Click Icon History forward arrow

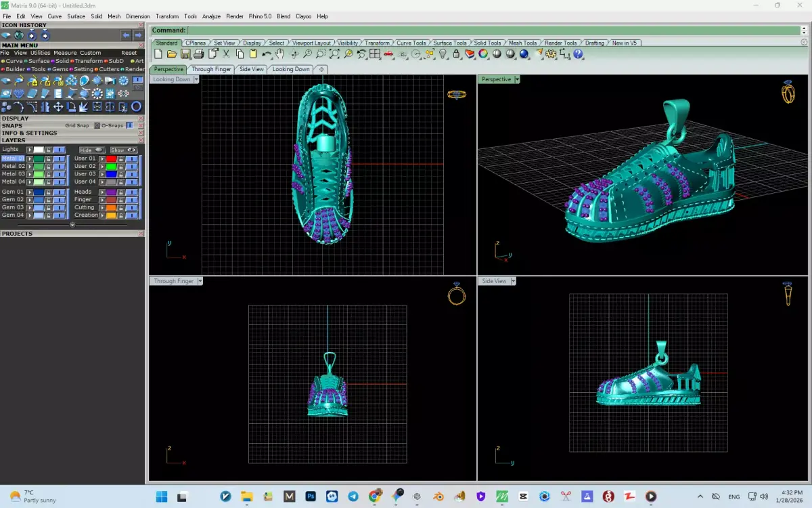(139, 35)
